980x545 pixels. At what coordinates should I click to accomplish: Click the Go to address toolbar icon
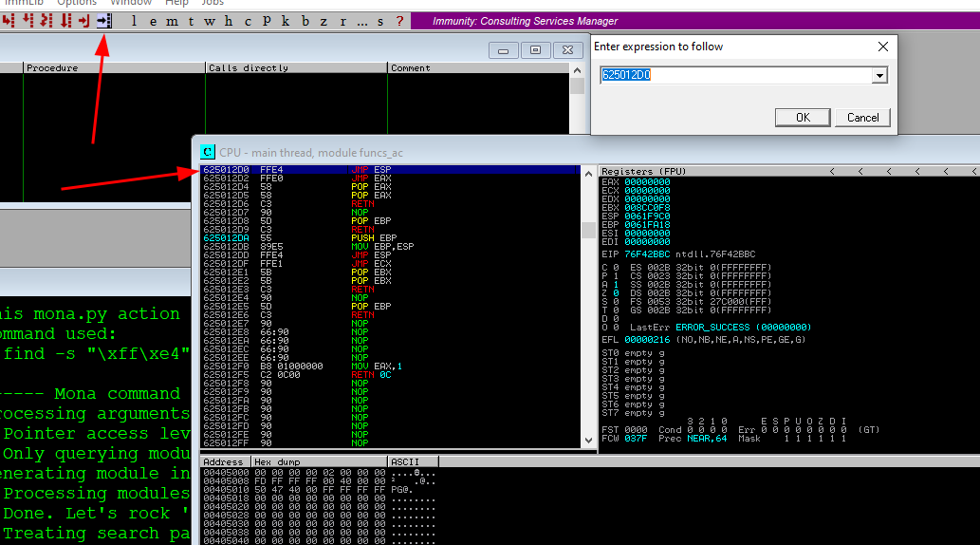tap(104, 21)
